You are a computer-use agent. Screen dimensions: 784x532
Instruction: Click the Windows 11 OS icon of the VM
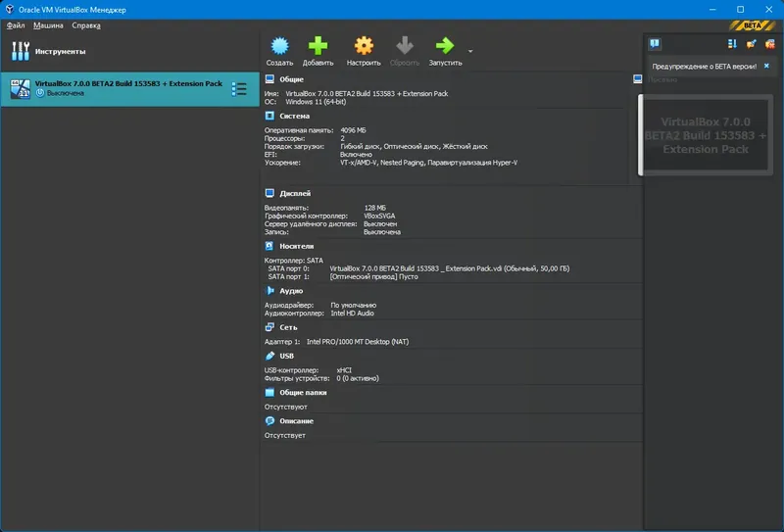point(21,88)
